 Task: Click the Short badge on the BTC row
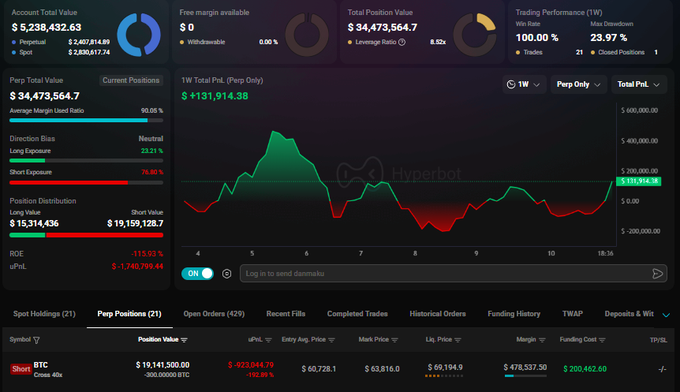click(x=21, y=369)
